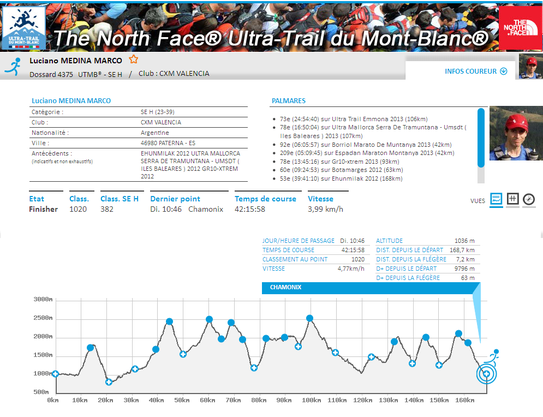Open the INFOS COUREUR tab
The width and height of the screenshot is (543, 417).
[x=460, y=71]
